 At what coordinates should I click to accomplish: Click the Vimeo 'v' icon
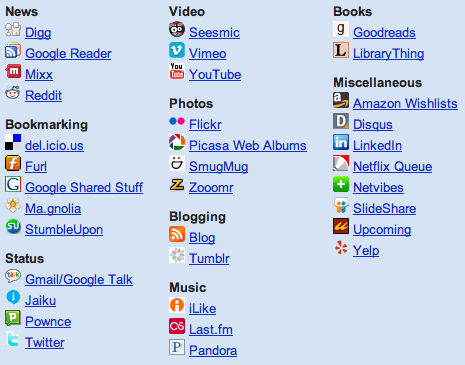click(177, 51)
